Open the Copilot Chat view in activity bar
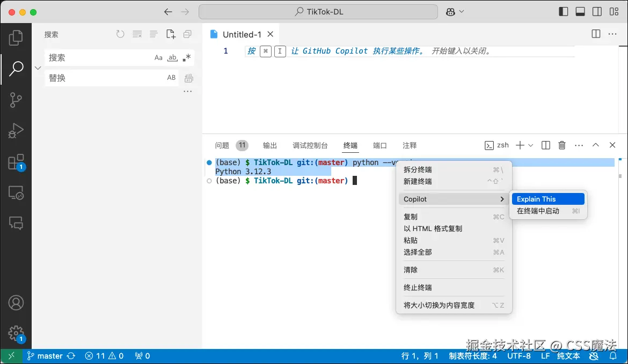Image resolution: width=628 pixels, height=364 pixels. pos(16,223)
